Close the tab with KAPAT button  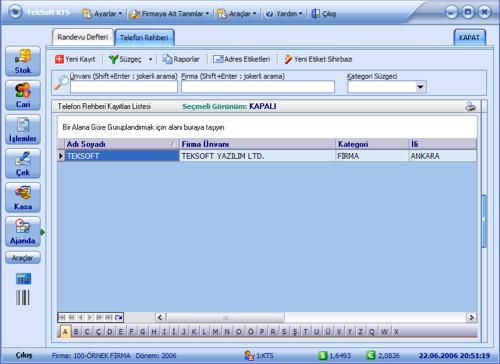469,37
